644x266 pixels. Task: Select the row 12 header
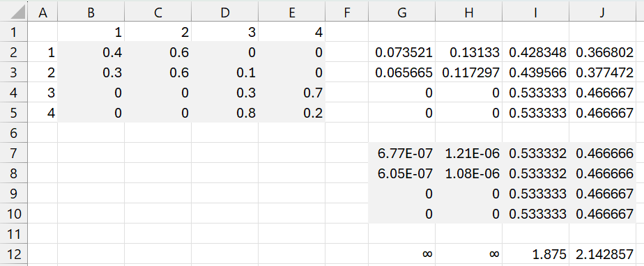(x=13, y=253)
